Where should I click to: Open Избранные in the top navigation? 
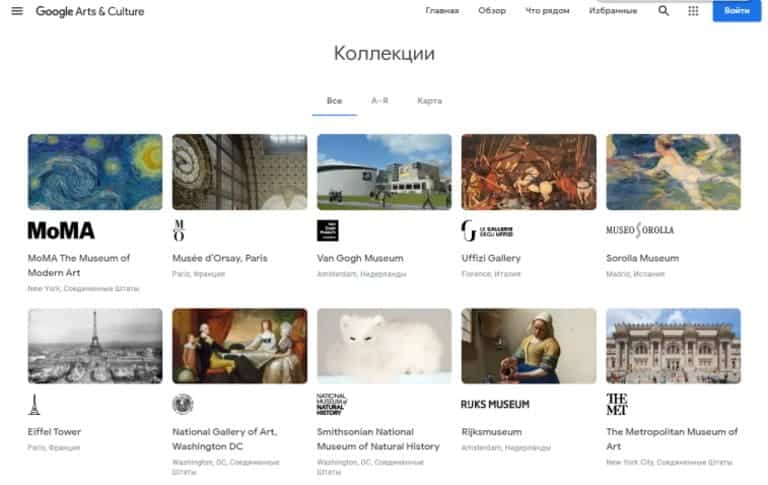coord(613,11)
